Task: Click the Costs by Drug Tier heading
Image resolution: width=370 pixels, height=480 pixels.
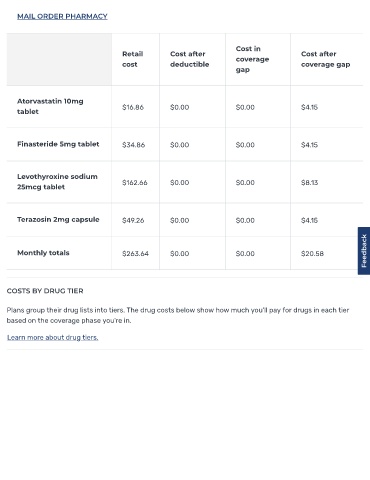Action: point(45,291)
